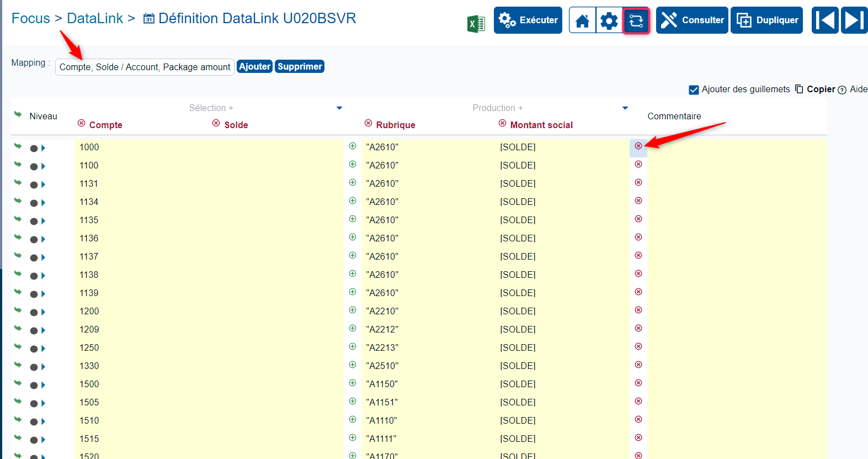
Task: Select the rubrique value "A2213"
Action: (382, 347)
